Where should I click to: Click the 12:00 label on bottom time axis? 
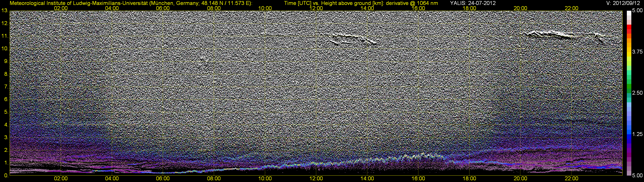point(316,179)
